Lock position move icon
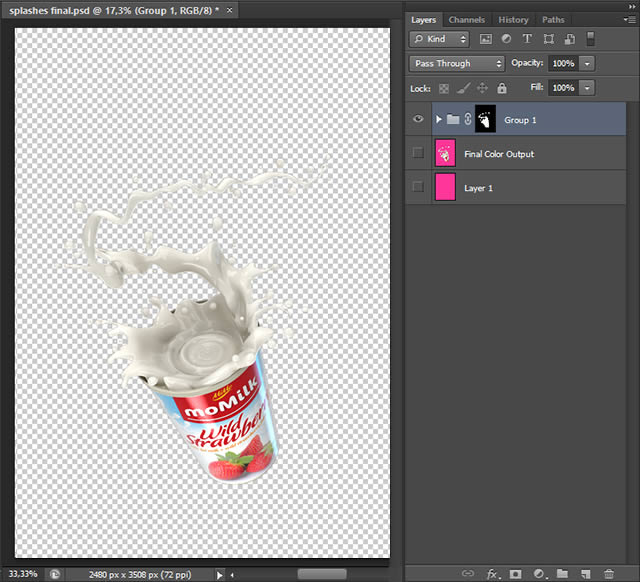 (x=482, y=88)
